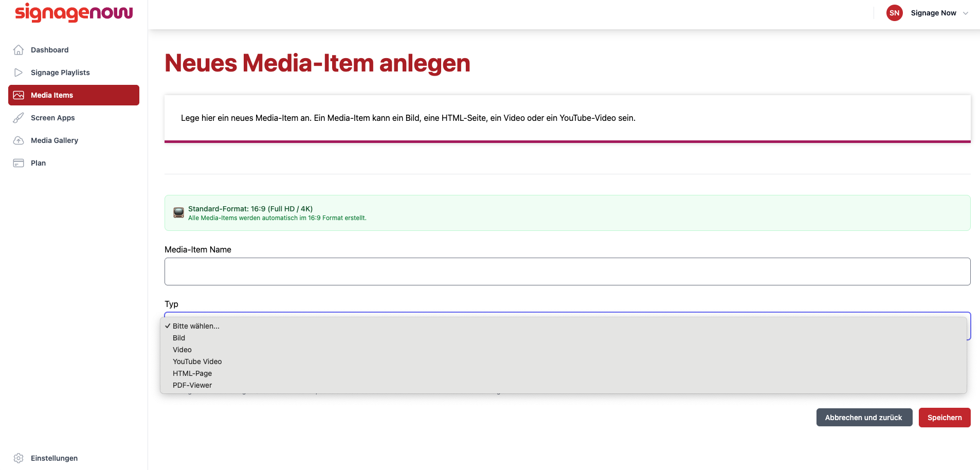The width and height of the screenshot is (980, 470).
Task: Click the 'Alle Media-Items werden automatisch' note
Action: [277, 218]
